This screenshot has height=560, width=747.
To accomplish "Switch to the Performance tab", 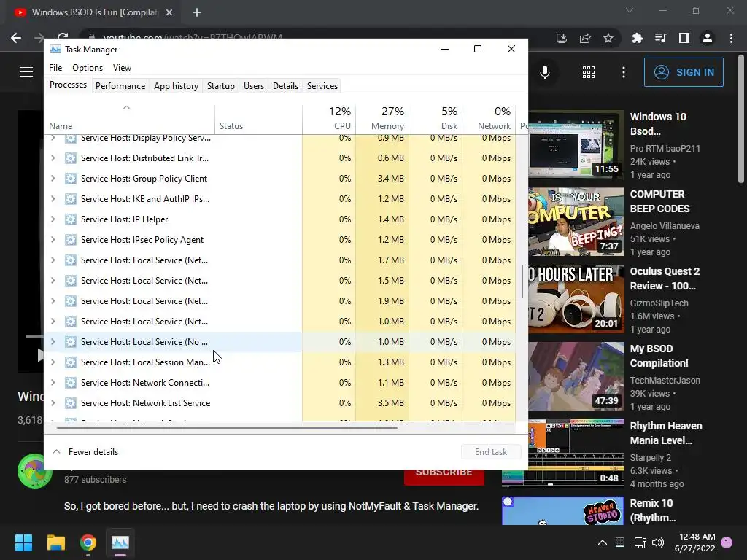I will coord(120,86).
